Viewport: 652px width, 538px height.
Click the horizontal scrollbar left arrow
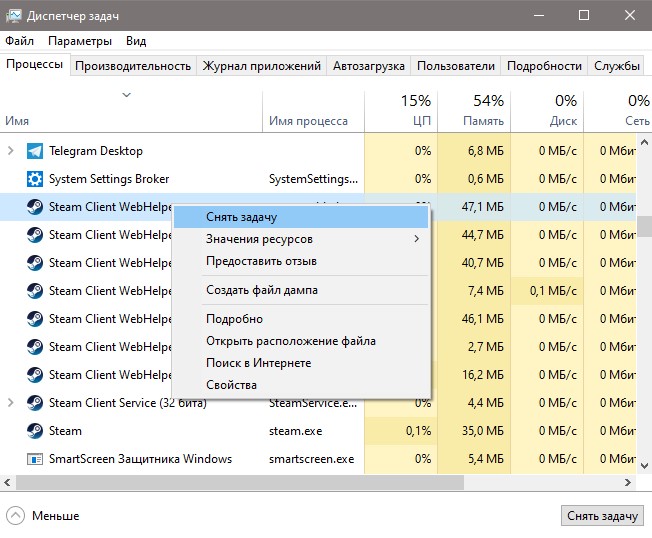click(7, 483)
